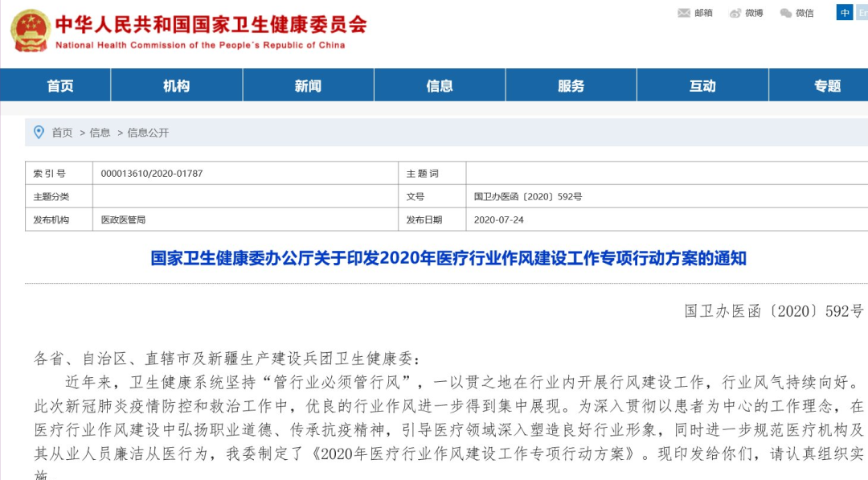
Task: Click the national emblem logo
Action: pyautogui.click(x=31, y=31)
